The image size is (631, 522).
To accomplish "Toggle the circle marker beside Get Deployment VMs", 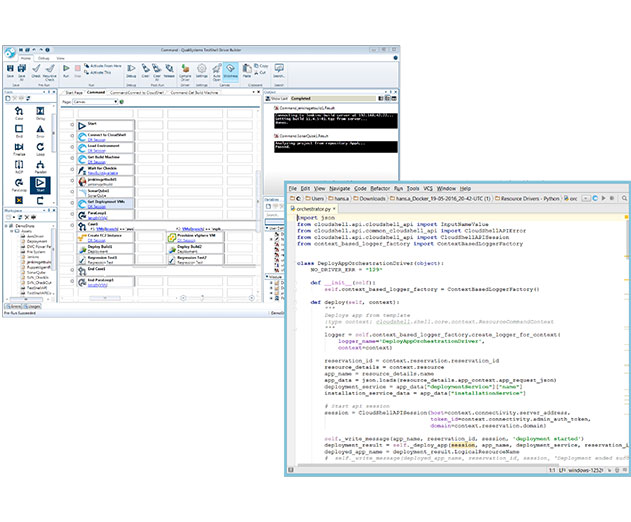I will [x=72, y=203].
